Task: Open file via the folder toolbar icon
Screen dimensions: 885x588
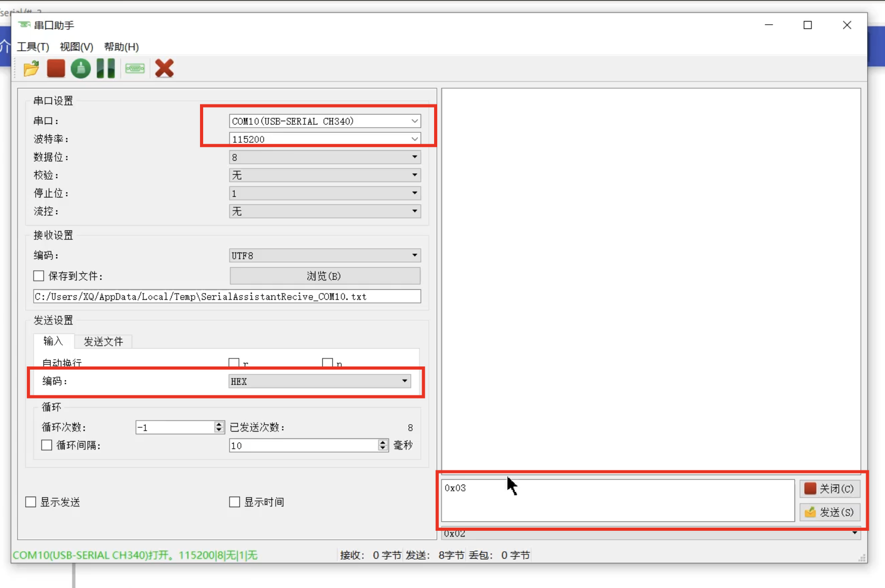Action: (x=31, y=68)
